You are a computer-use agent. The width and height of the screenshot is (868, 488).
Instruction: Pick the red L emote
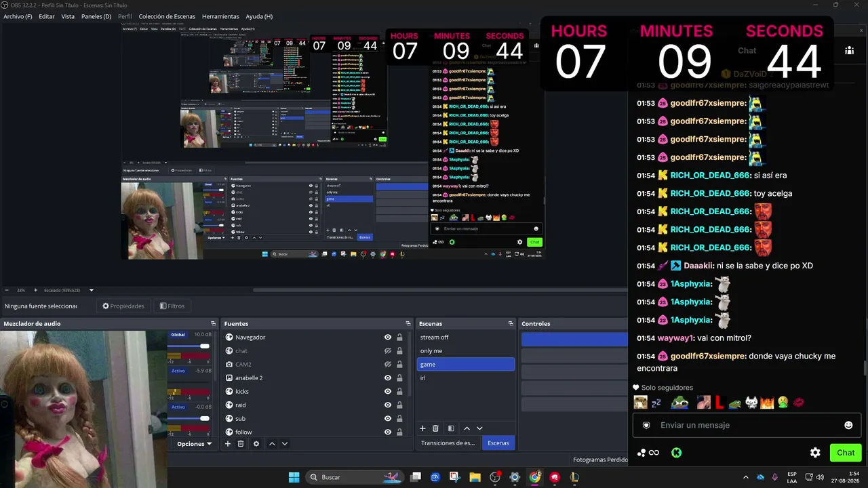(719, 403)
